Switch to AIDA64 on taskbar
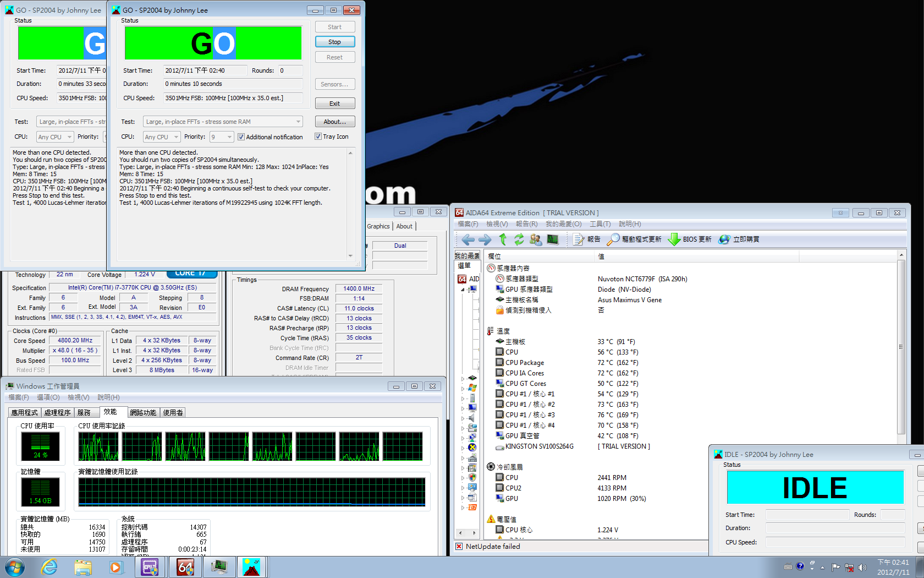 point(185,567)
